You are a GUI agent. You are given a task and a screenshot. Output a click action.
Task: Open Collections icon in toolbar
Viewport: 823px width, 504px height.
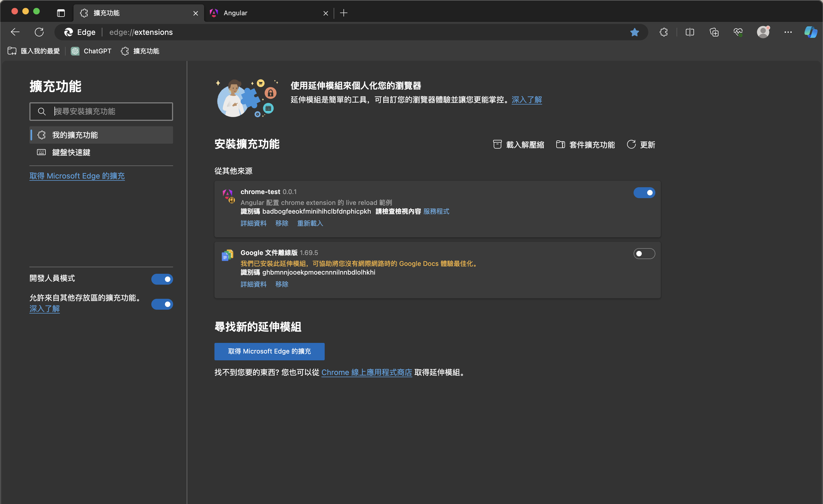coord(714,32)
